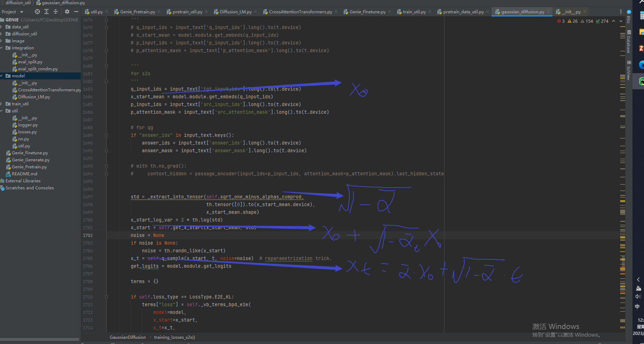The image size is (644, 344).
Task: Click the PyCharm icon in Windows taskbar
Action: (x=642, y=81)
